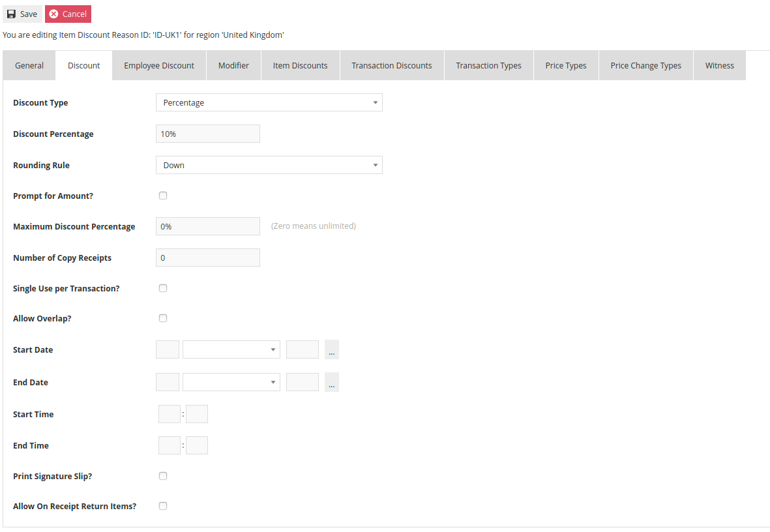
Task: Select the Discount tab
Action: 84,65
